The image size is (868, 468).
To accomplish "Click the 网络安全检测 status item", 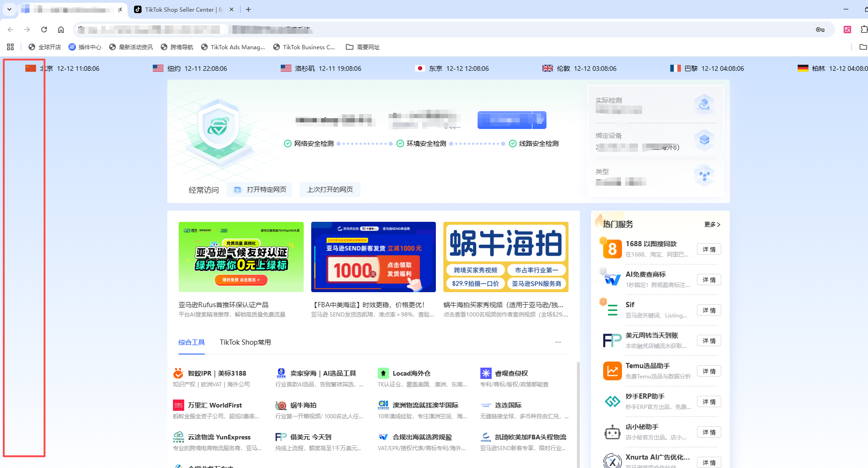I will click(309, 143).
